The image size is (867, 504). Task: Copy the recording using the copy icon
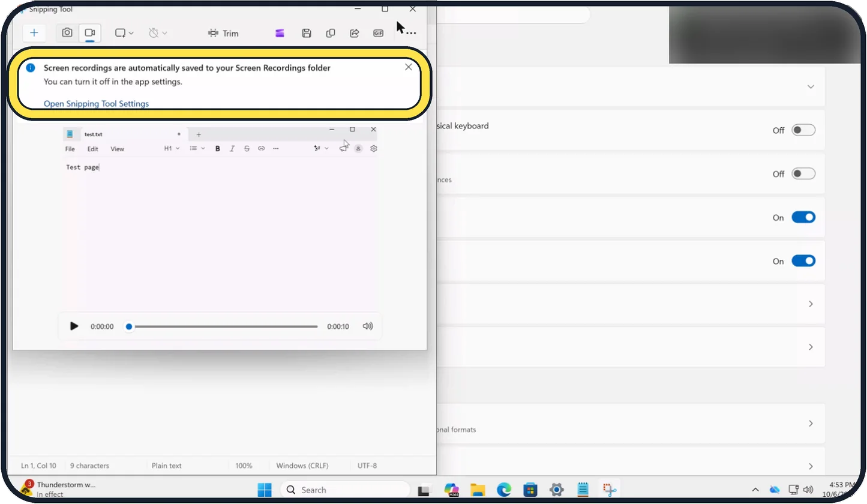[331, 34]
